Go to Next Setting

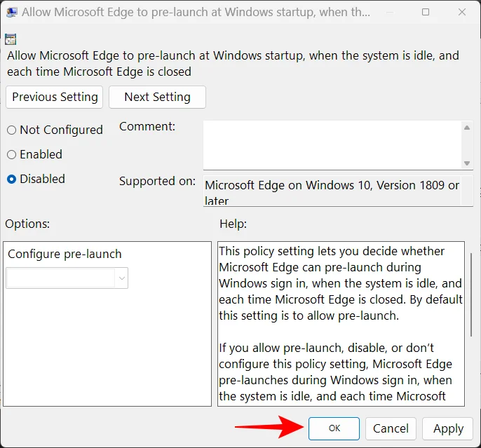(157, 97)
